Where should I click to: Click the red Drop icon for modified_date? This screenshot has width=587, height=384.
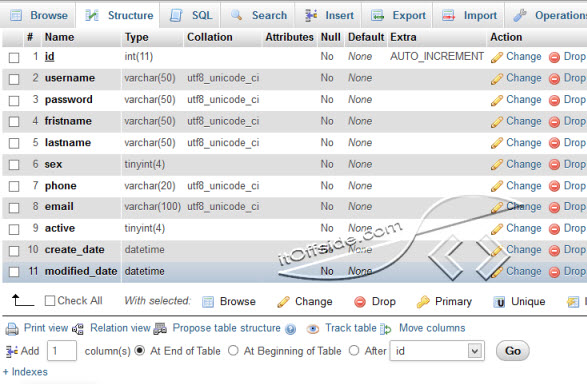(x=554, y=272)
